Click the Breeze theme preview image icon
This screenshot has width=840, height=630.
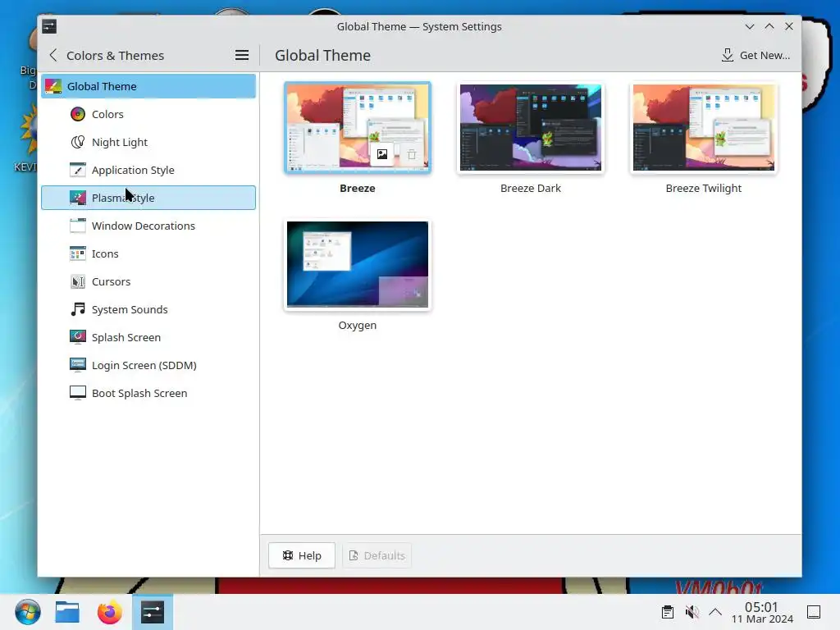(x=382, y=154)
